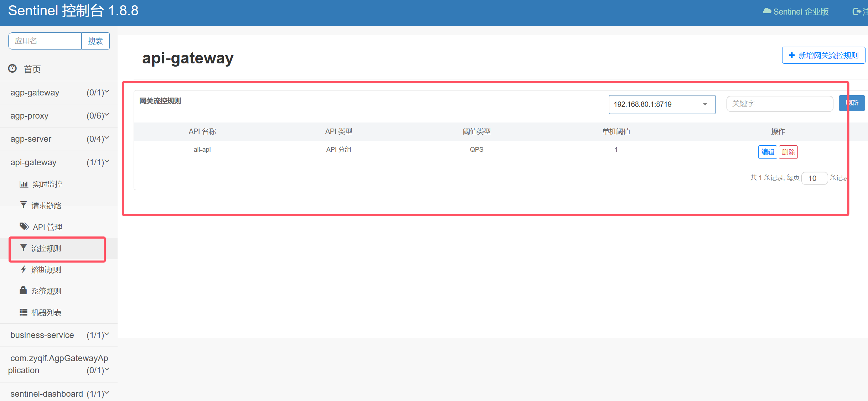The width and height of the screenshot is (868, 401).
Task: Click the list icon for 机器列表
Action: (24, 312)
